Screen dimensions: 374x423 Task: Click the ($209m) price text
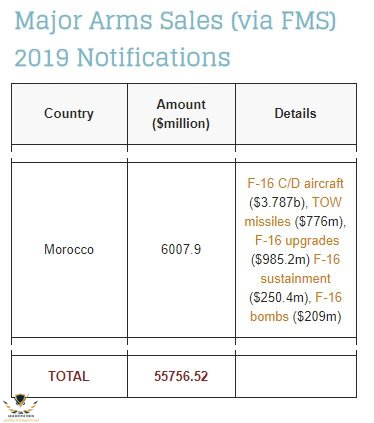tap(317, 316)
